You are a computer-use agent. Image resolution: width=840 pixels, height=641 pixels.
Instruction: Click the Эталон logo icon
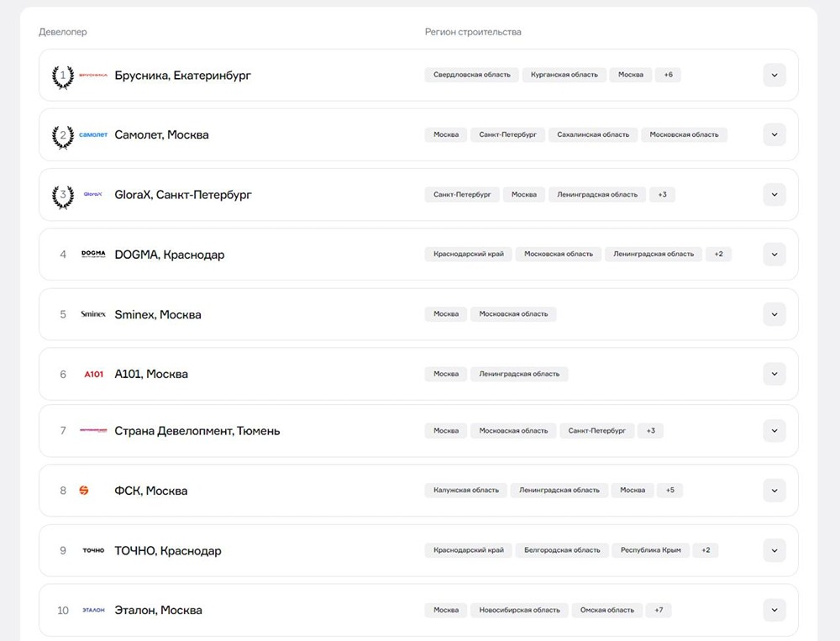(x=92, y=610)
